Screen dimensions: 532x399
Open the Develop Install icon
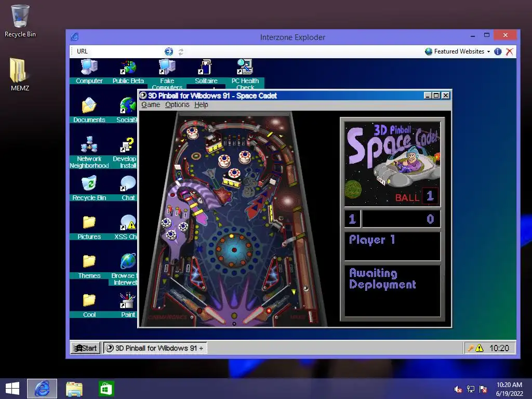(x=128, y=145)
